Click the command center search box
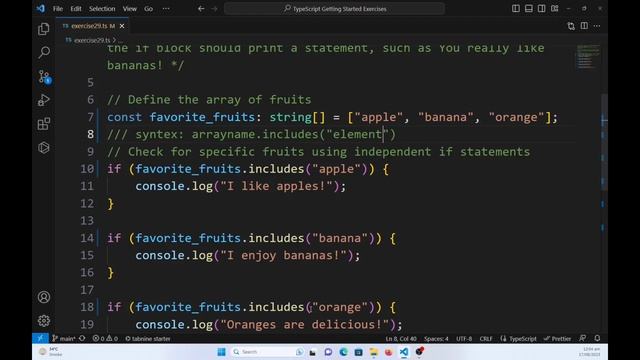Image resolution: width=640 pixels, height=360 pixels. coord(334,9)
